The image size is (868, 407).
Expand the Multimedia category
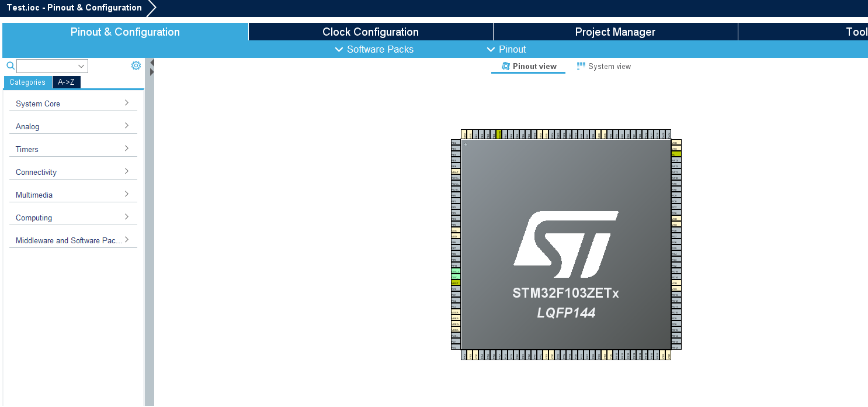point(73,195)
